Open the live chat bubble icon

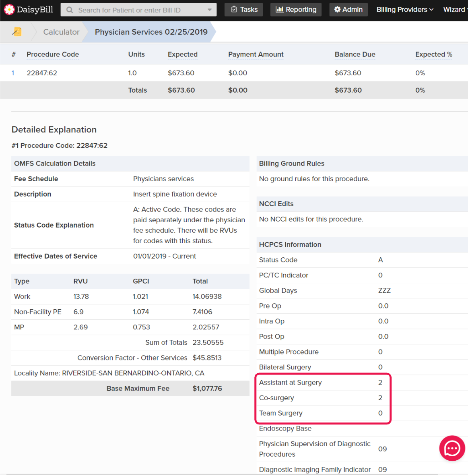click(452, 448)
